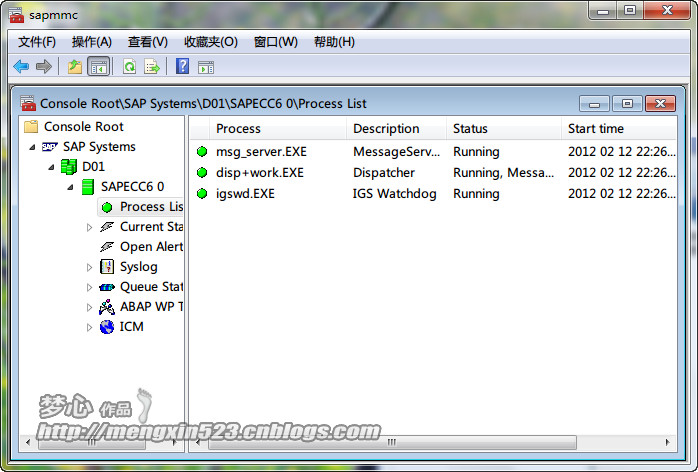Image resolution: width=698 pixels, height=472 pixels.
Task: Maximize the inner Process List child window
Action: tap(627, 104)
